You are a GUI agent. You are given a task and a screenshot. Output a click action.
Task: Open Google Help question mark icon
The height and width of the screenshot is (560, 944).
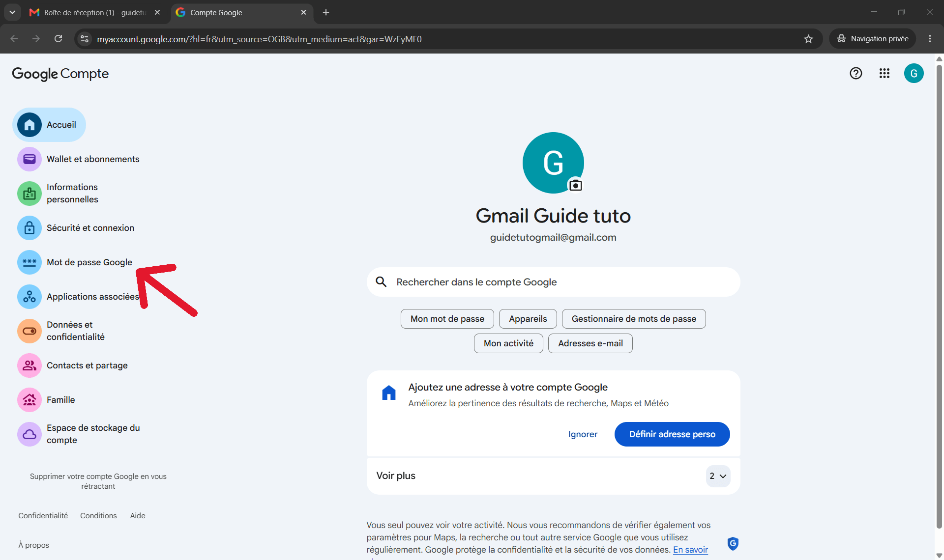coord(856,73)
